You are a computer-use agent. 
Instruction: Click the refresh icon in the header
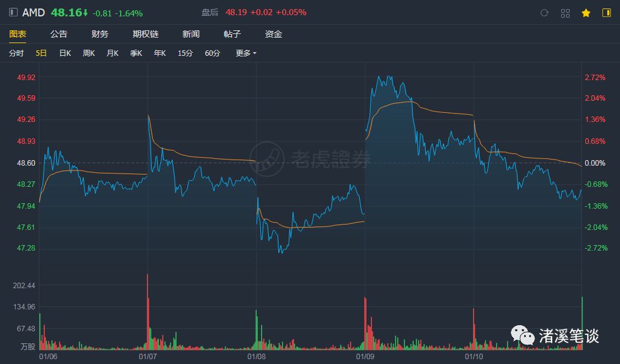[x=544, y=13]
